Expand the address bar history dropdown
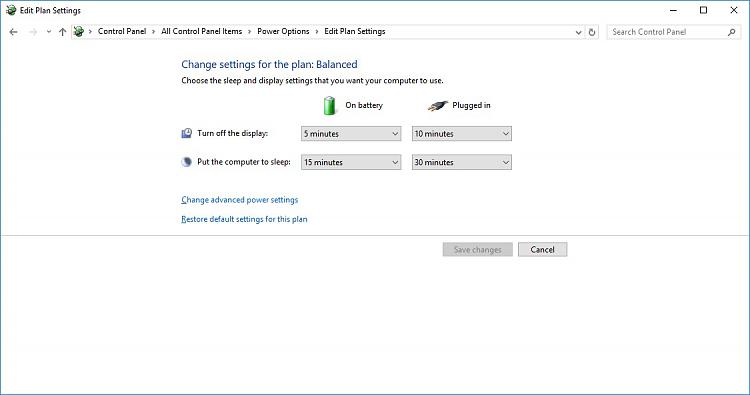 [578, 33]
